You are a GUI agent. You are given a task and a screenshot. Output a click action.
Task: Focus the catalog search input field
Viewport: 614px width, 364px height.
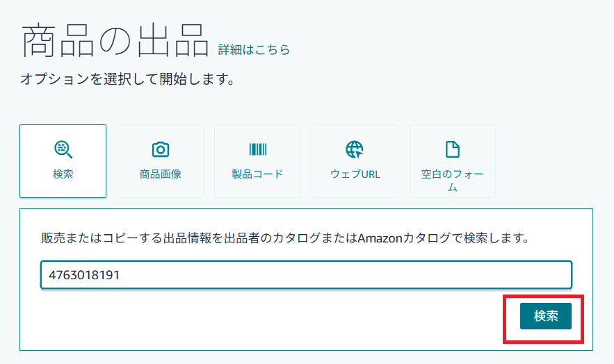(x=306, y=274)
